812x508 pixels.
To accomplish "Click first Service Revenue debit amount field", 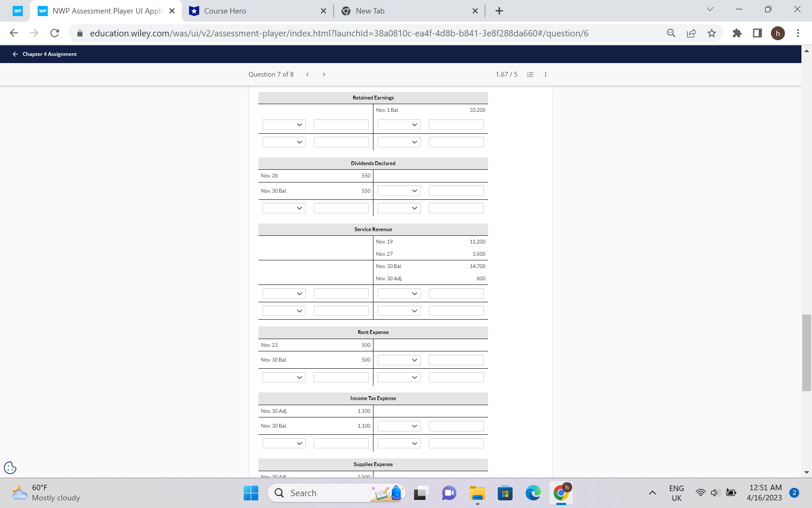I will [341, 294].
